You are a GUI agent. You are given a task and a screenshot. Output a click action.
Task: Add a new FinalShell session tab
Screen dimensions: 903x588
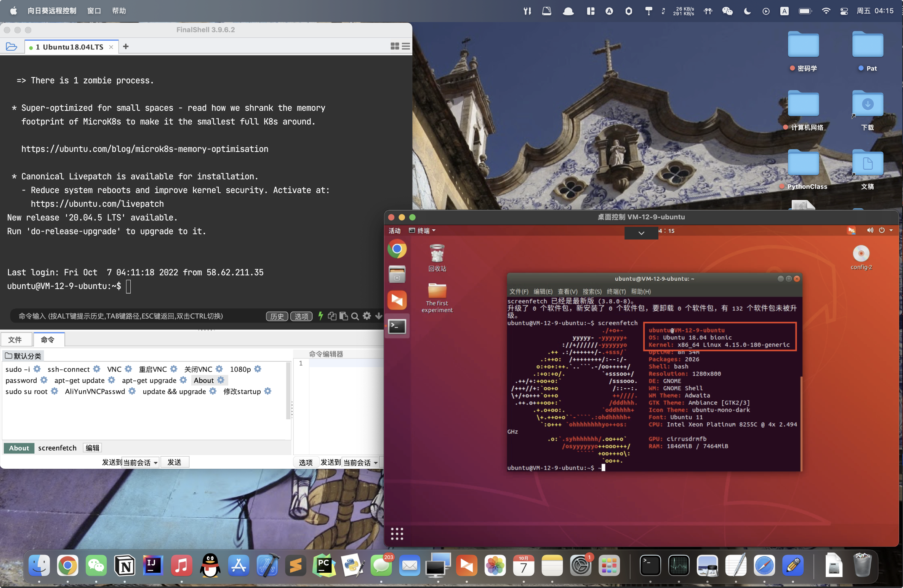[x=126, y=46]
